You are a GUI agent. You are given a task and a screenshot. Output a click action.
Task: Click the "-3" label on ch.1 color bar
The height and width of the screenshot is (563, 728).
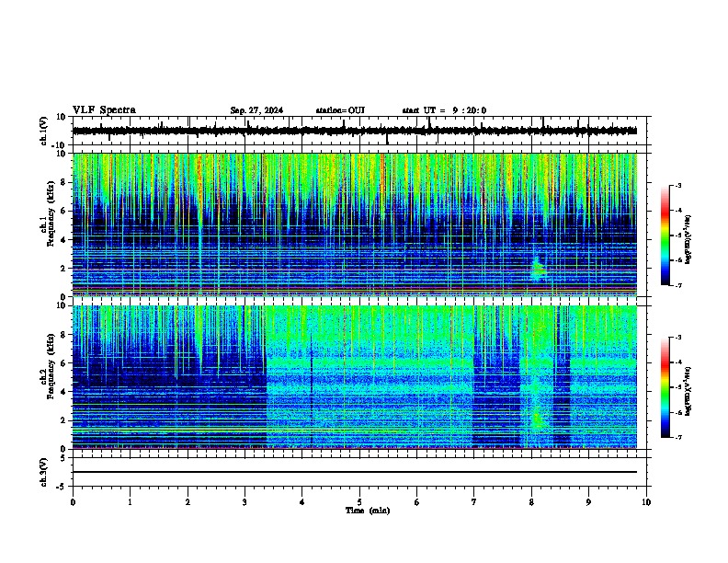click(x=677, y=185)
